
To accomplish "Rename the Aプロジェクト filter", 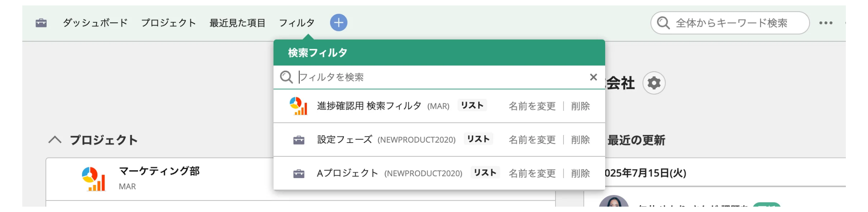I will point(532,173).
